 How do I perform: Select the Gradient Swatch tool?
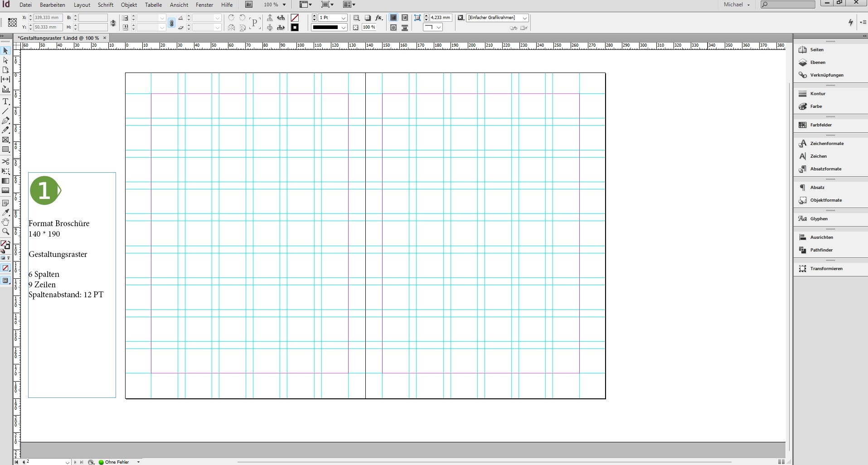pyautogui.click(x=5, y=181)
